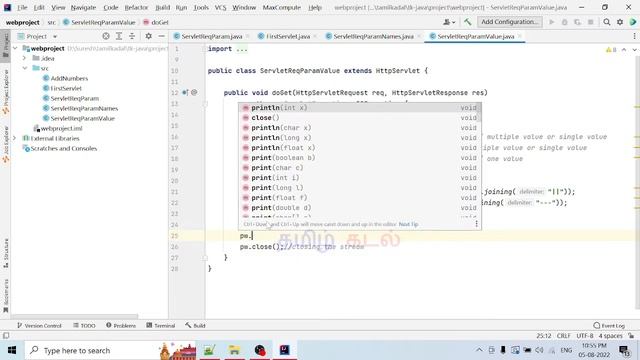Collapse the src folder
Viewport: 640px width, 360px height.
[24, 68]
